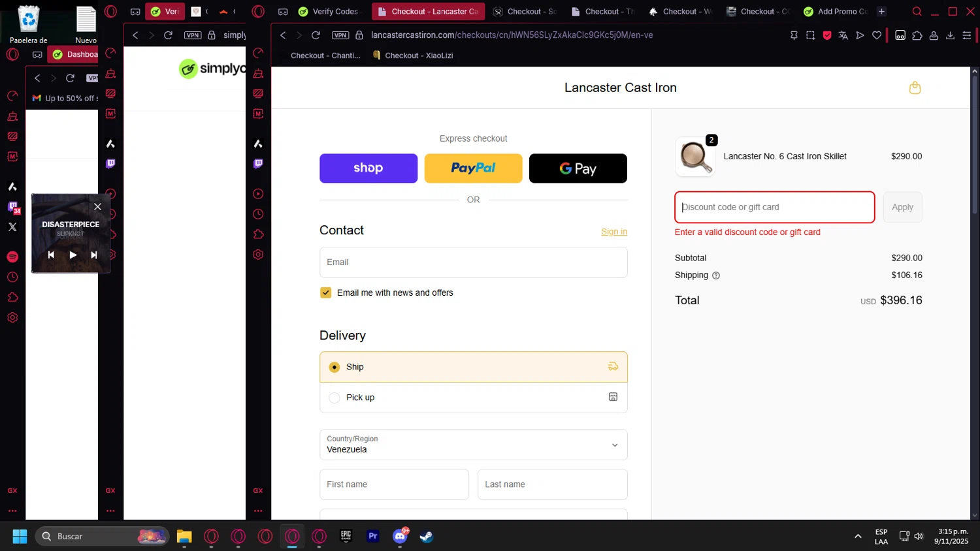Viewport: 980px width, 551px height.
Task: Open File Explorer from the taskbar
Action: click(184, 537)
